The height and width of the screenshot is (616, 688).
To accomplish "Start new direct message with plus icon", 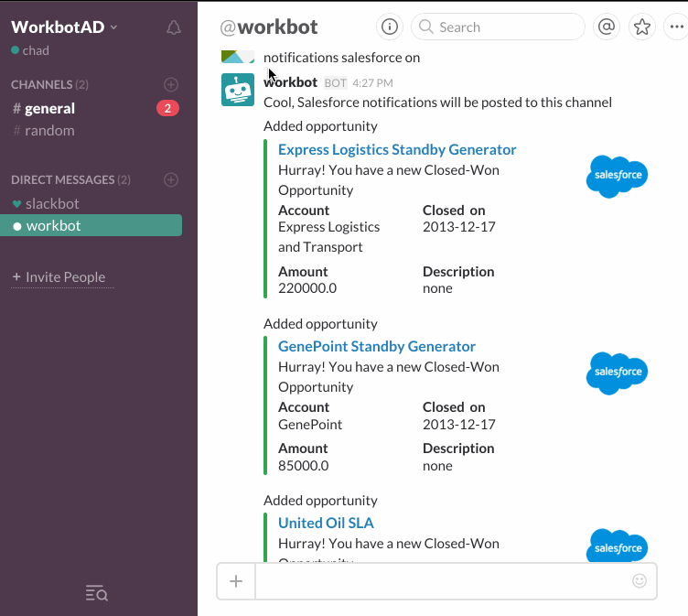I will click(171, 179).
